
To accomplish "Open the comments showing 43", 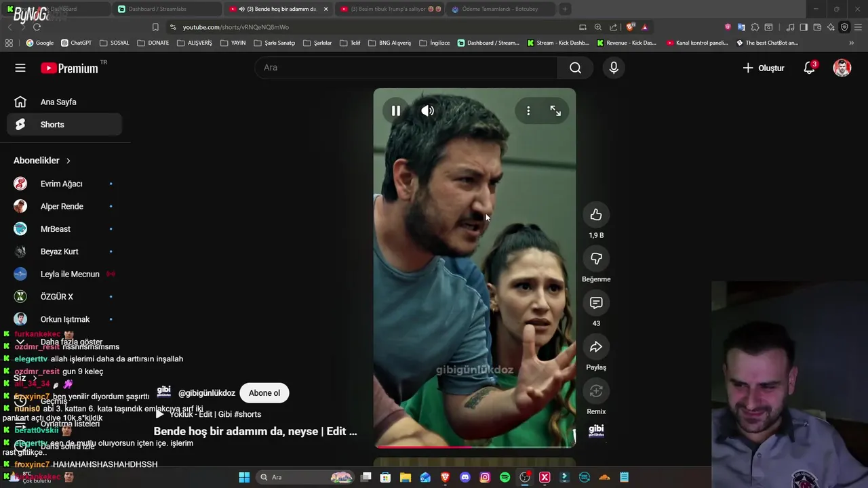I will coord(596,303).
